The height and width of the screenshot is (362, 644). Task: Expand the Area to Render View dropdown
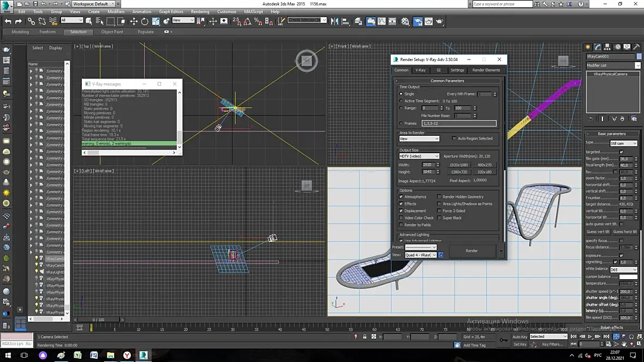(419, 139)
